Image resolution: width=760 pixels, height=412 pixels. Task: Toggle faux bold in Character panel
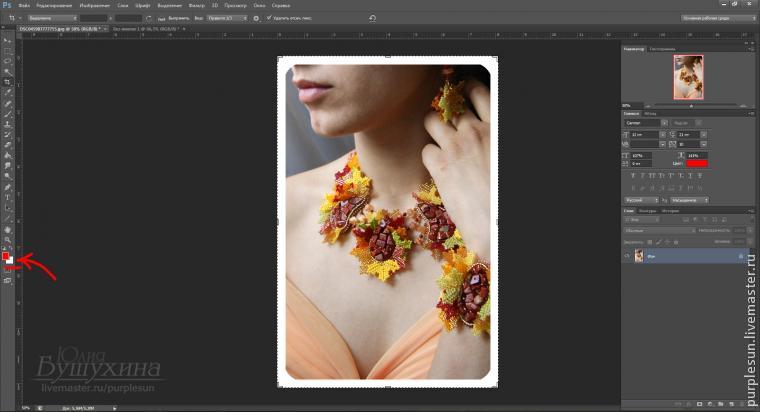click(x=633, y=176)
